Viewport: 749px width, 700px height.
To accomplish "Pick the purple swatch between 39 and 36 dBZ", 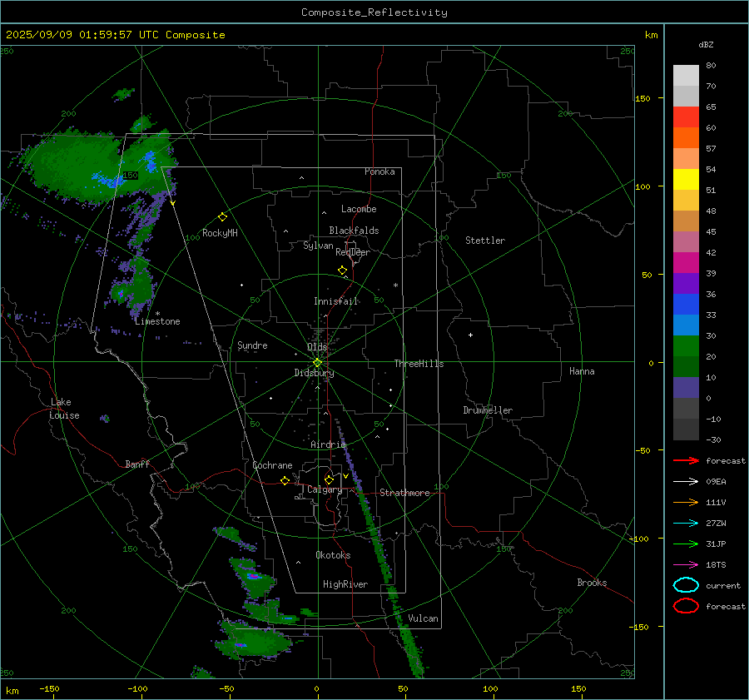I will pyautogui.click(x=686, y=283).
